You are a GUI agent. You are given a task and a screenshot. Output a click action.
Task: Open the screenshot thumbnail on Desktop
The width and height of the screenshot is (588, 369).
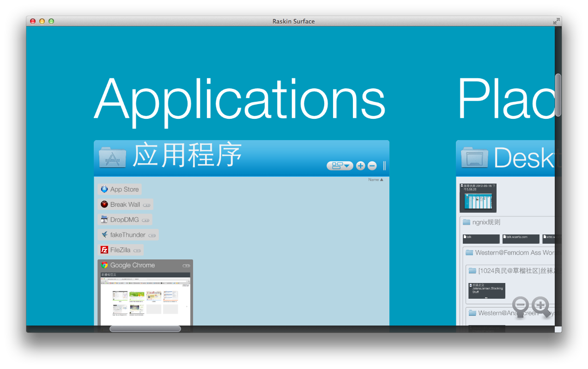(x=478, y=198)
